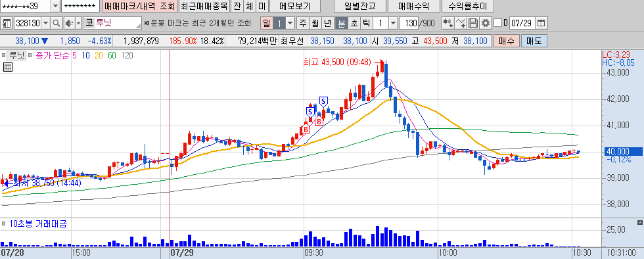Click the panel toggle icon left of stock code

6,23
